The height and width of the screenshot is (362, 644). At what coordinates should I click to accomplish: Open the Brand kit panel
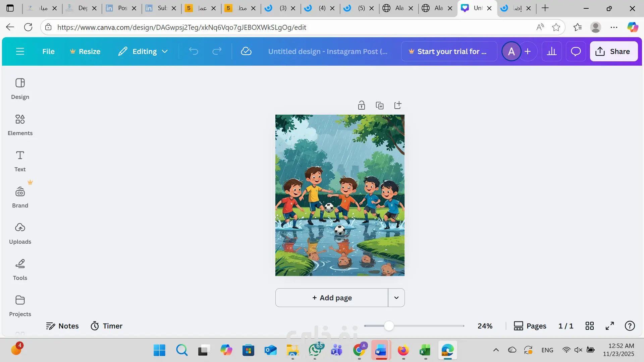(20, 197)
